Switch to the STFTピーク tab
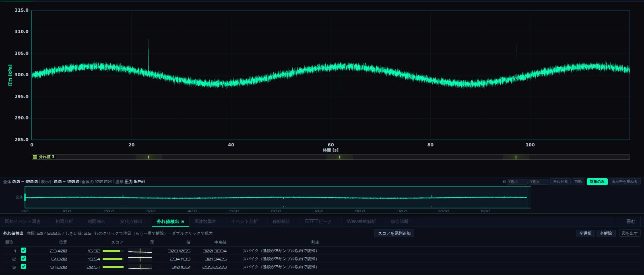This screenshot has height=275, width=644. (x=320, y=221)
